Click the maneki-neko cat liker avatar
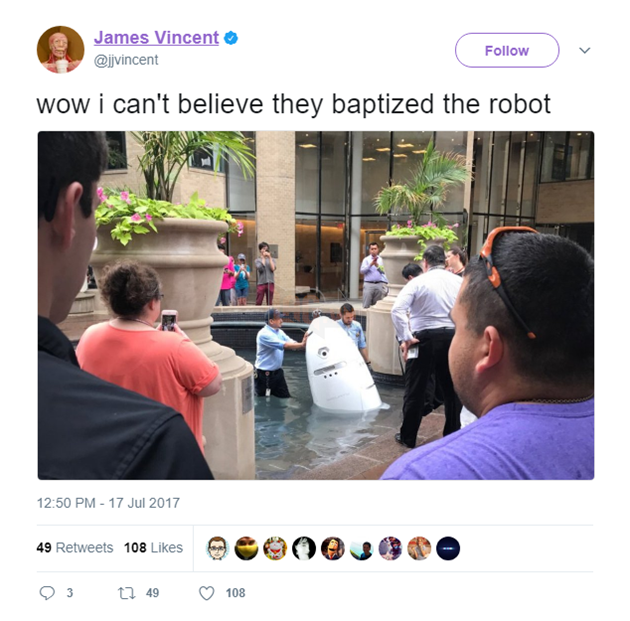Screen dimensions: 630x621 [275, 548]
